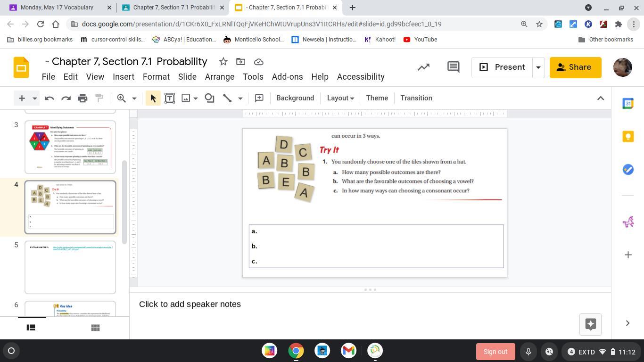The width and height of the screenshot is (644, 362).
Task: Show the side panel chevron
Action: click(627, 323)
